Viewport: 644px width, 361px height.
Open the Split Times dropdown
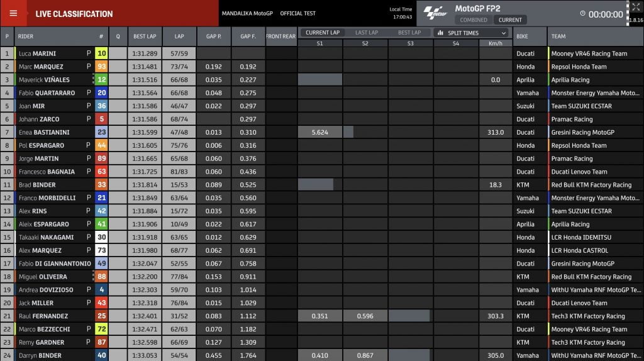click(471, 33)
